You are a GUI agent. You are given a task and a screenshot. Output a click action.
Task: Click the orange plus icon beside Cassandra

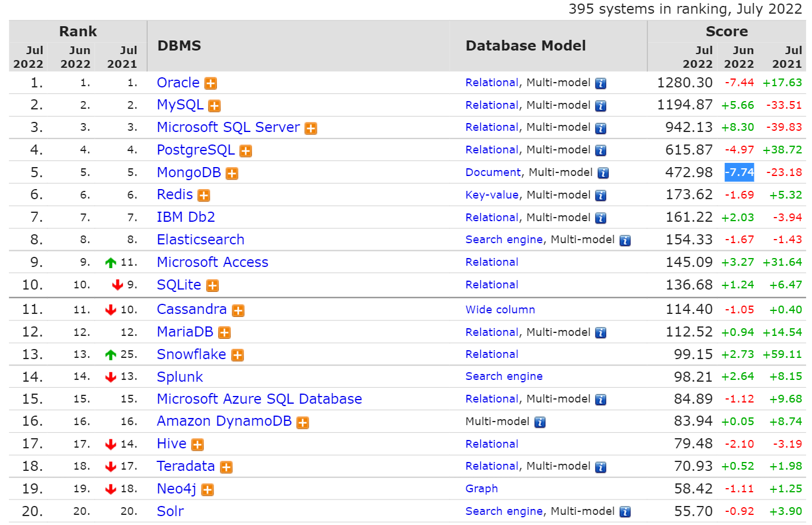tap(238, 310)
